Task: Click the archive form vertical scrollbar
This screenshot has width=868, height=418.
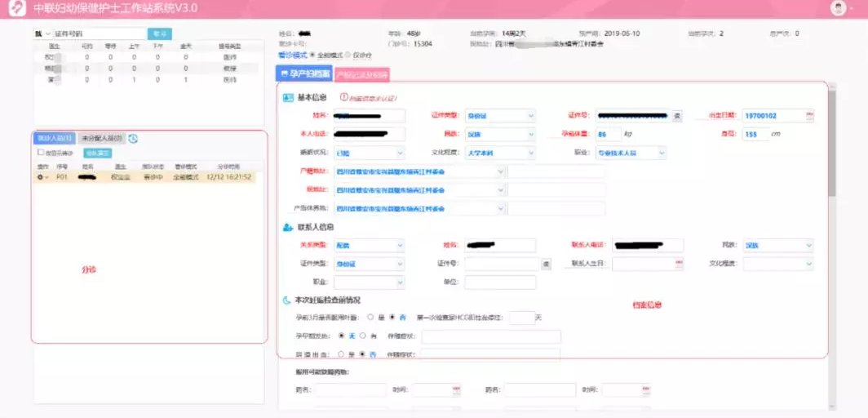Action: click(x=832, y=144)
